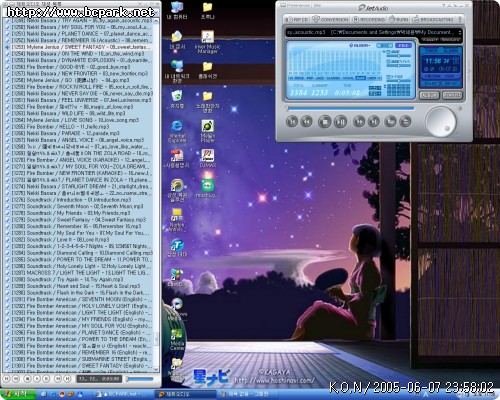Skip to next track in JetAudio main player
Image resolution: width=500 pixels, height=400 pixels.
click(374, 121)
